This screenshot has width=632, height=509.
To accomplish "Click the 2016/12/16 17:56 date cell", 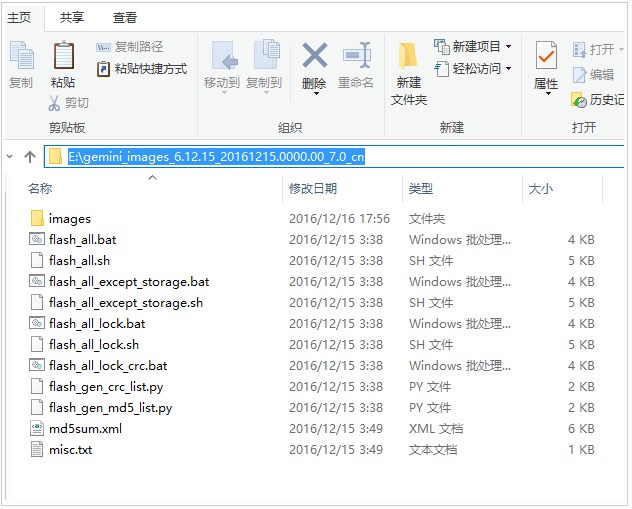I will (339, 218).
